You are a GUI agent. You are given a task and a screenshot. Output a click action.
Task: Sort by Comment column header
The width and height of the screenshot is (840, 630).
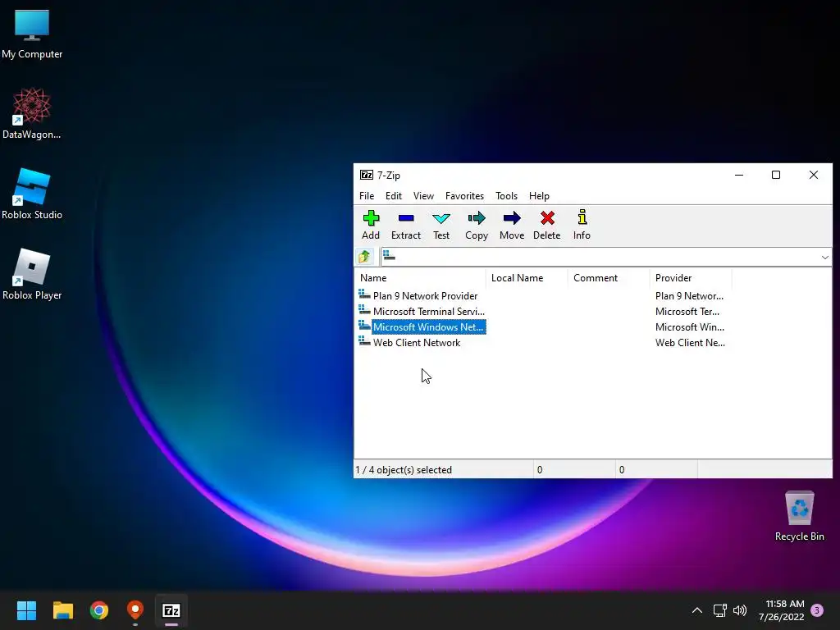click(609, 278)
